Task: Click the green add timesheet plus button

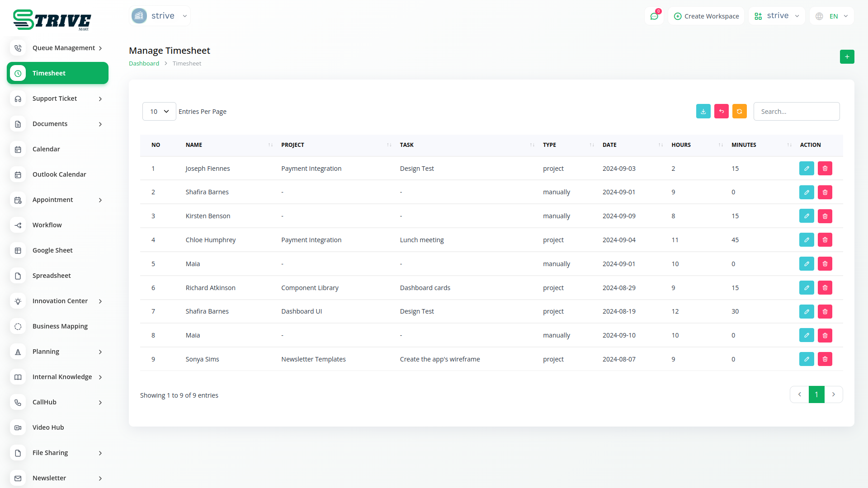Action: 847,56
